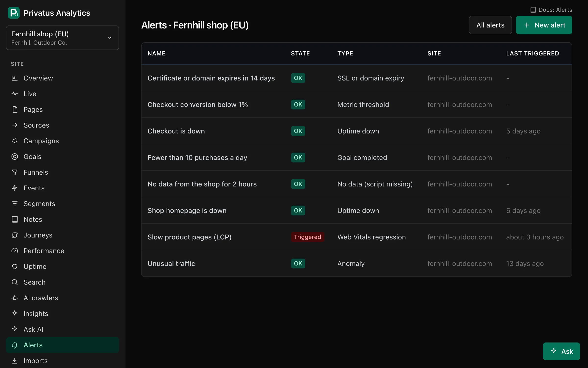Click the LAST TRIGGERED column header
The height and width of the screenshot is (368, 588).
click(533, 53)
